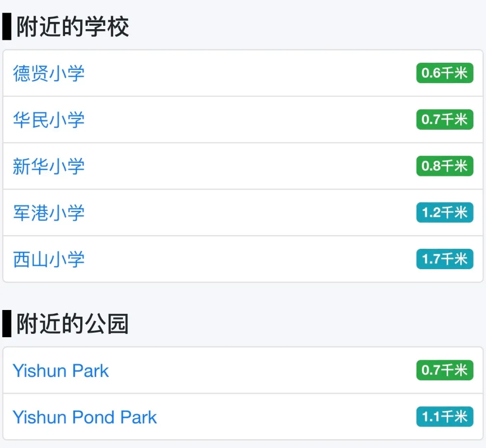Viewport: 486px width, 448px height.
Task: Click the teal 1.2千米 distance badge
Action: point(445,212)
